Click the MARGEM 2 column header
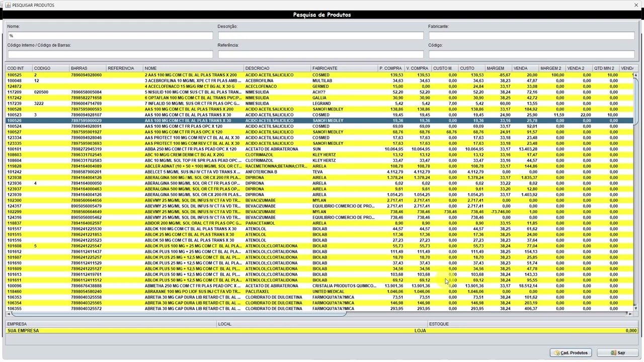The image size is (644, 362). click(x=552, y=68)
